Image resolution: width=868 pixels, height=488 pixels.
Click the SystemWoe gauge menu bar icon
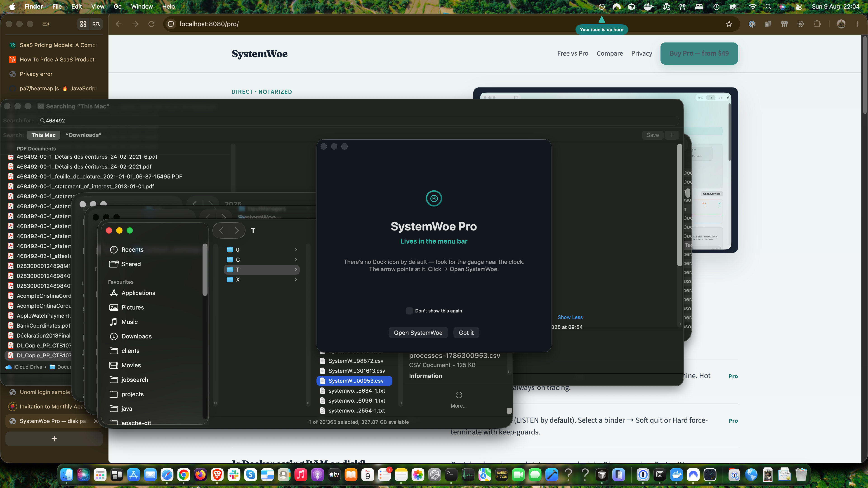[601, 6]
